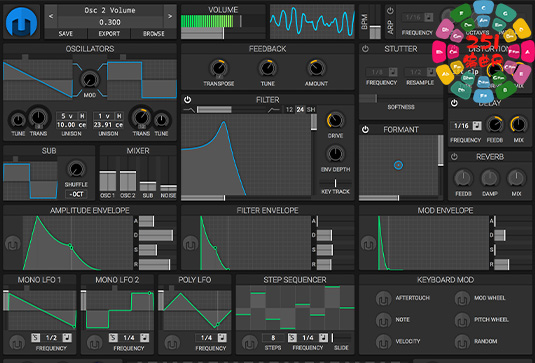Click the Mod Envelope modulation source icon
The height and width of the screenshot is (363, 535).
[368, 244]
